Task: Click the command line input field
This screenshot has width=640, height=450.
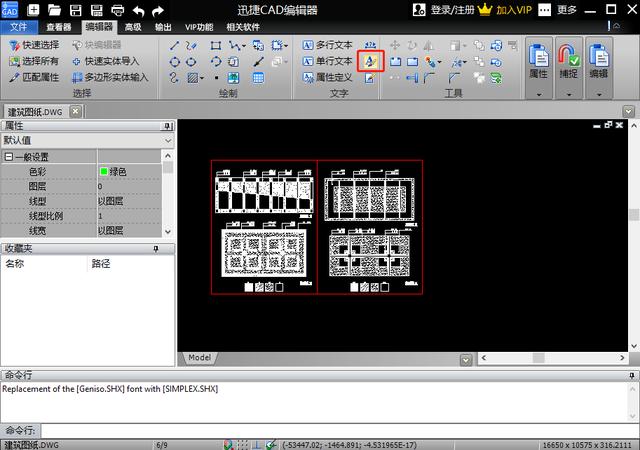Action: tap(340, 430)
